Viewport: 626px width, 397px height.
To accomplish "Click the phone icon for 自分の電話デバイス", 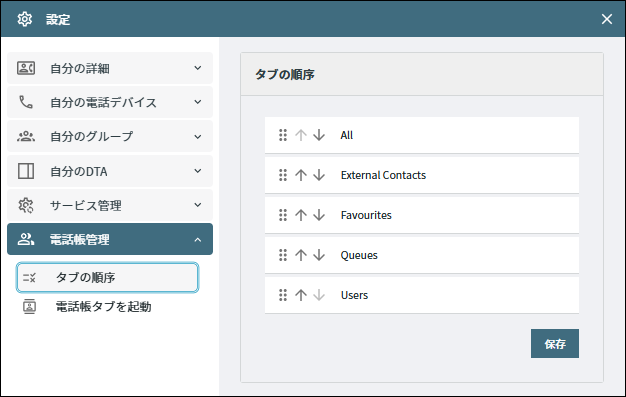I will coord(26,102).
